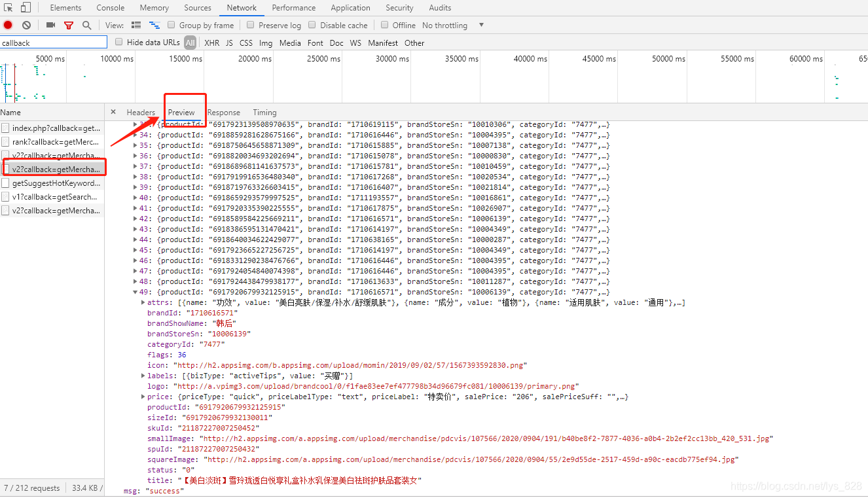Show the Timing tab

264,112
